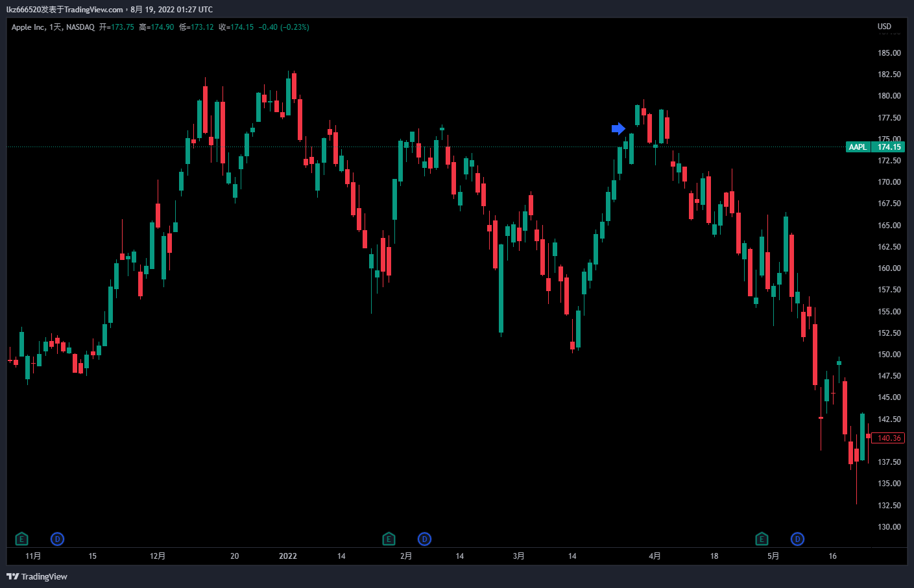
Task: Click the 18 date axis label
Action: coord(714,556)
